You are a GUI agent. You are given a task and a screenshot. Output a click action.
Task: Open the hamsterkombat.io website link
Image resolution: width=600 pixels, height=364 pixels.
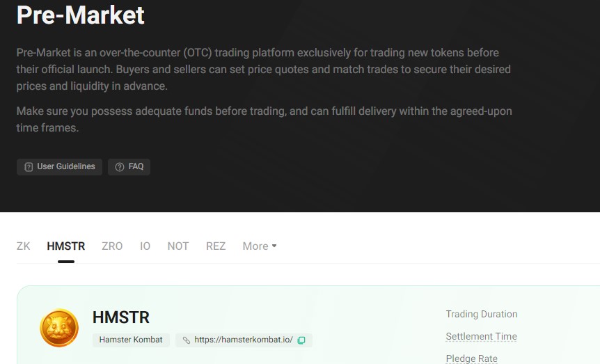coord(244,340)
